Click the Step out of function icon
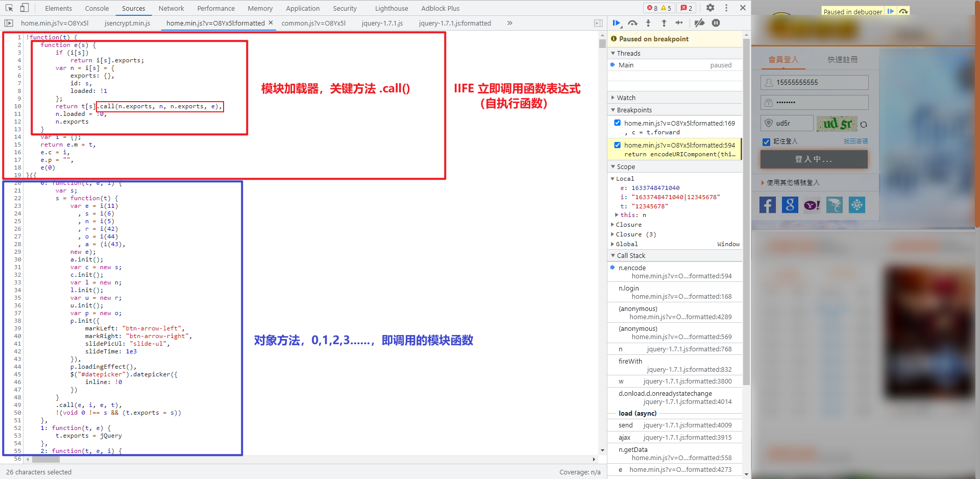 pos(664,23)
